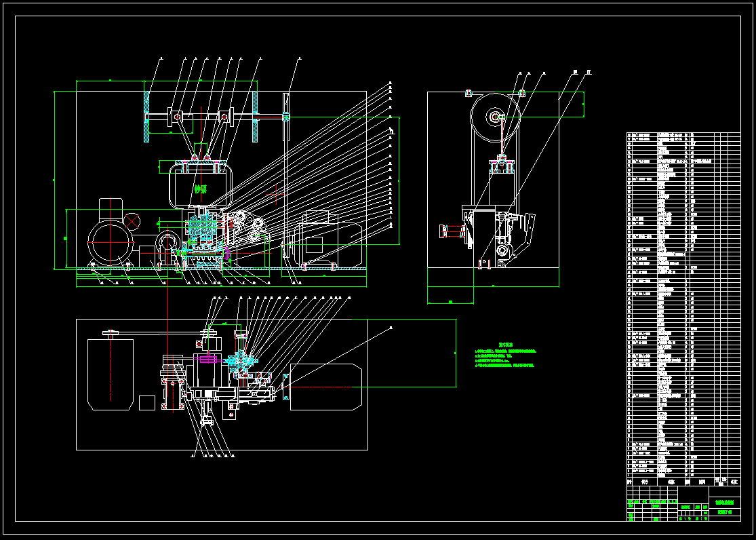The height and width of the screenshot is (540, 756).
Task: Click the circle with X beside the motor
Action: coord(132,221)
